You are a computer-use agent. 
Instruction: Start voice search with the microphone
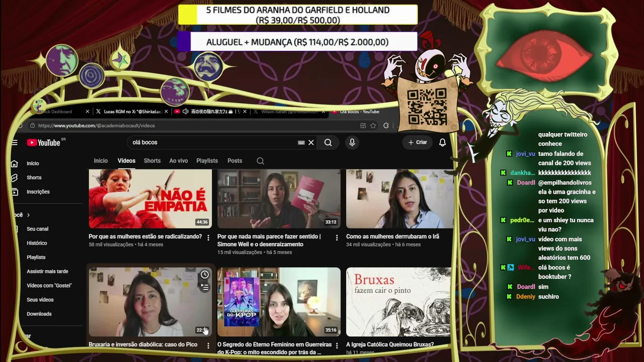click(352, 142)
